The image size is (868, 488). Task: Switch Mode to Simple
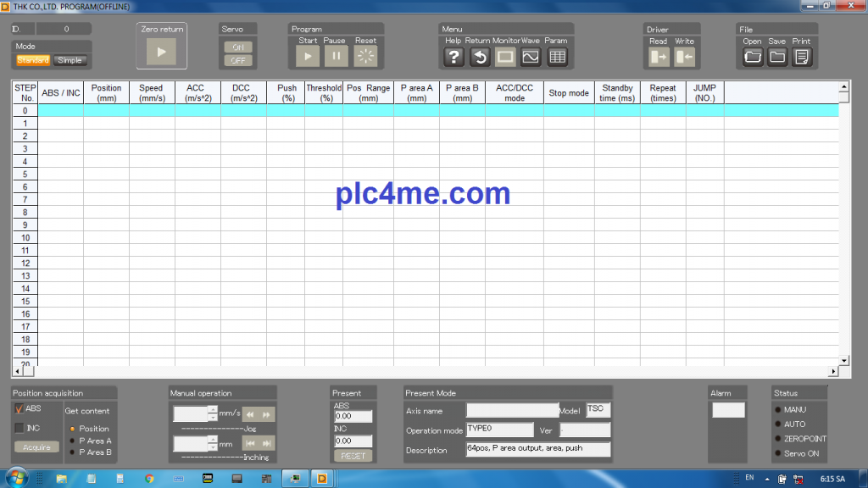pos(70,60)
